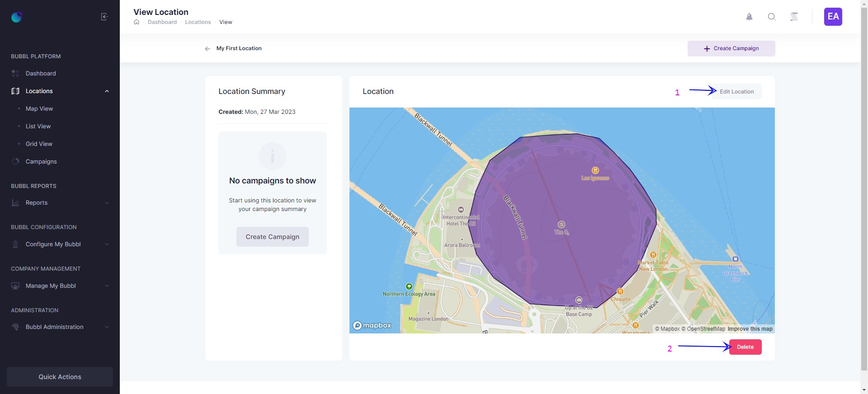The width and height of the screenshot is (868, 394).
Task: Click the Market Table restaurant marker
Action: click(653, 255)
